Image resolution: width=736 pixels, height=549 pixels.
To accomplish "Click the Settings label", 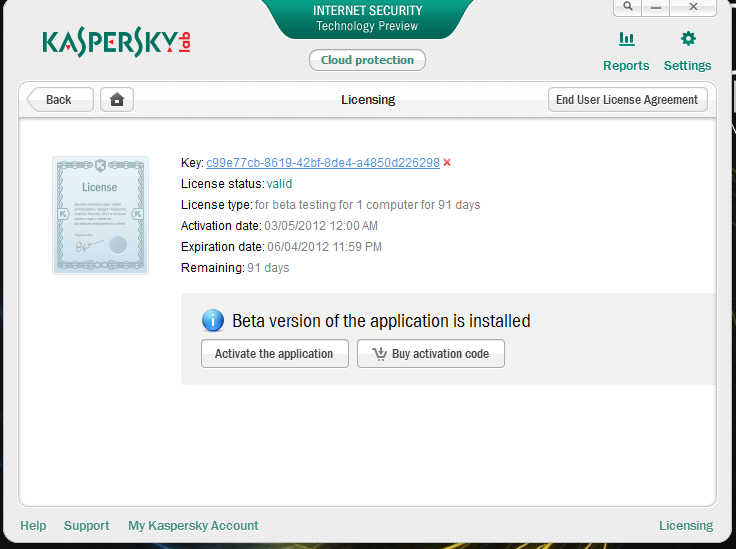I will point(687,65).
